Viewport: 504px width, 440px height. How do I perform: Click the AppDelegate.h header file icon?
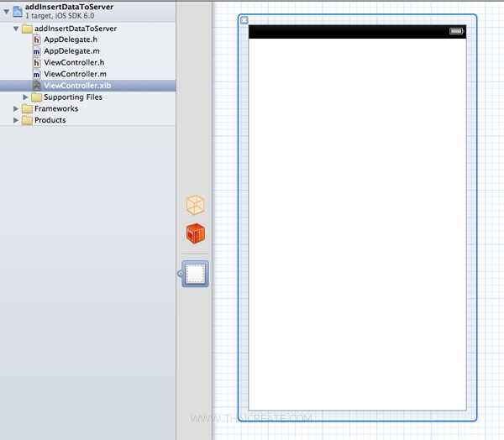[x=37, y=39]
